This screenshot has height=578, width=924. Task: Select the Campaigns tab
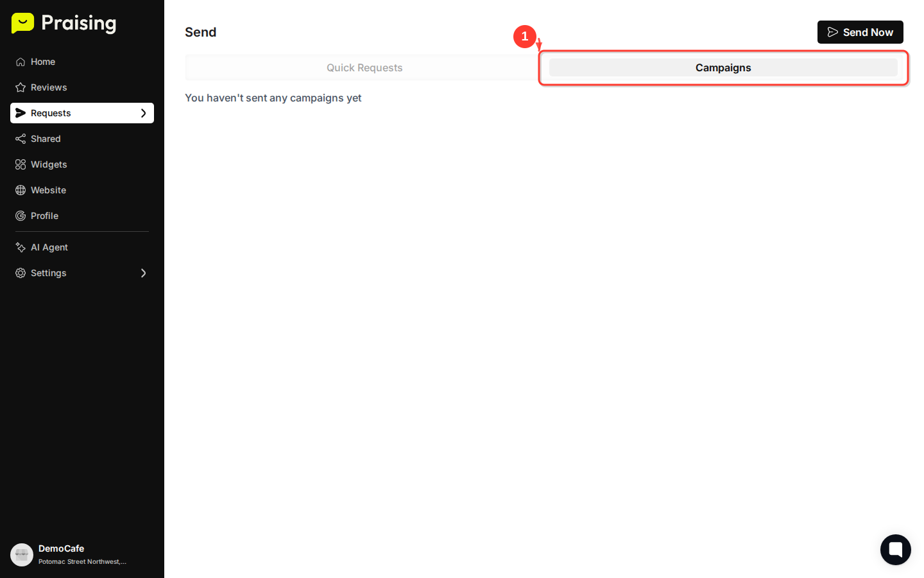[x=723, y=67]
